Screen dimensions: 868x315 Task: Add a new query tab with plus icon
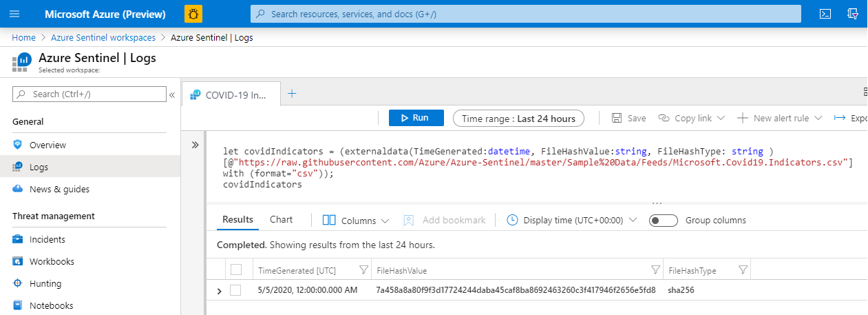click(292, 94)
